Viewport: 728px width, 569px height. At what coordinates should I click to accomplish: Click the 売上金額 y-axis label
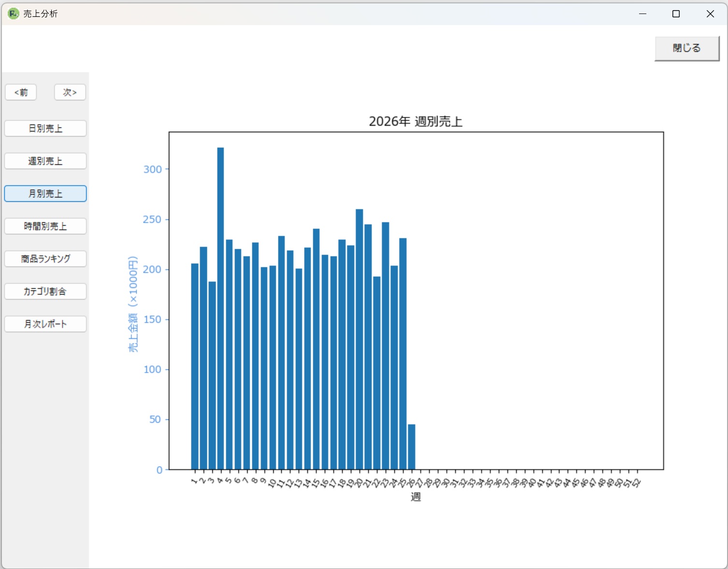[133, 304]
